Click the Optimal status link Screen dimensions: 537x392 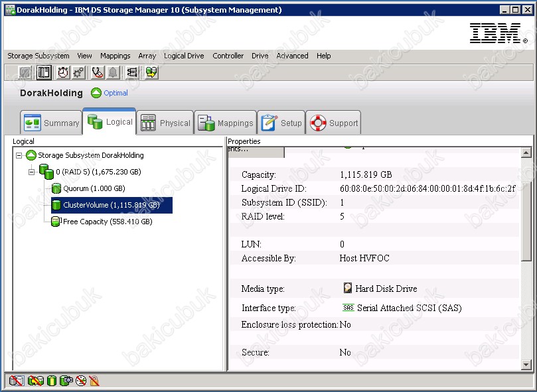coord(115,93)
